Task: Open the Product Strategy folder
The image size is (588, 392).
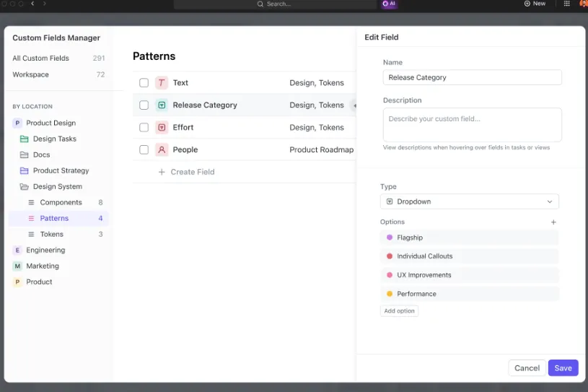Action: tap(61, 170)
